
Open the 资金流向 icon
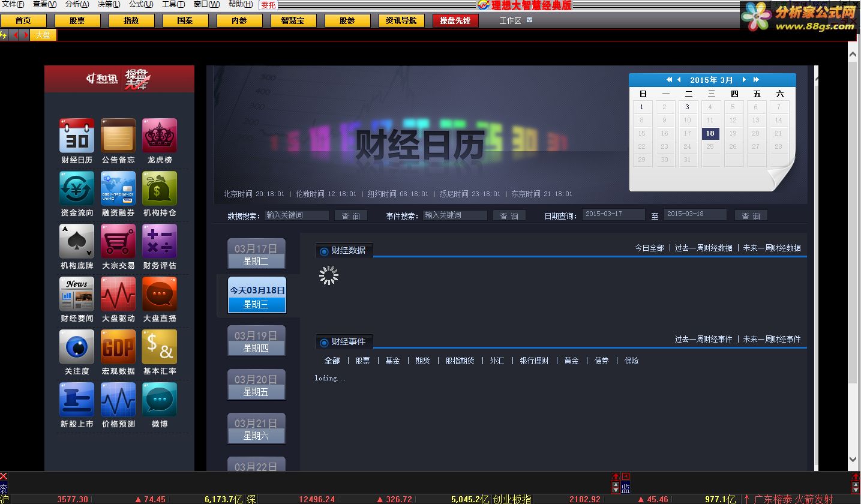coord(77,188)
